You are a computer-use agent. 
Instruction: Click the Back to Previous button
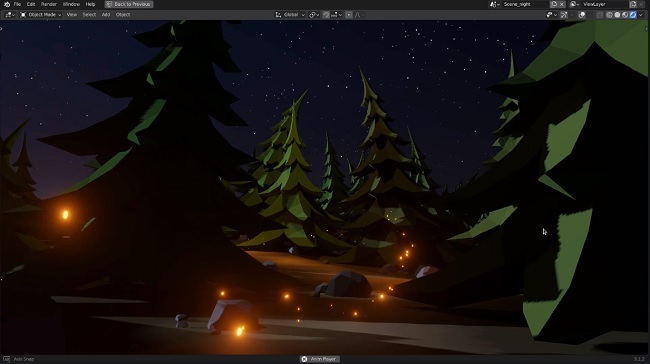coord(129,4)
